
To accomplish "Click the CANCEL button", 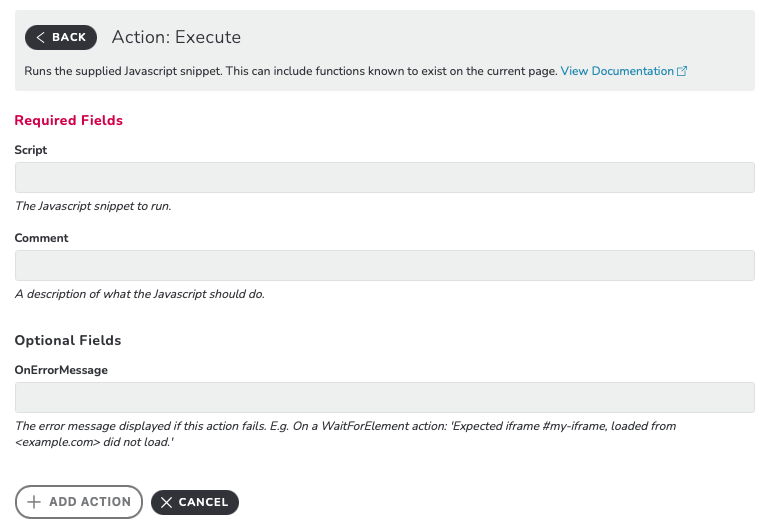I will point(195,502).
